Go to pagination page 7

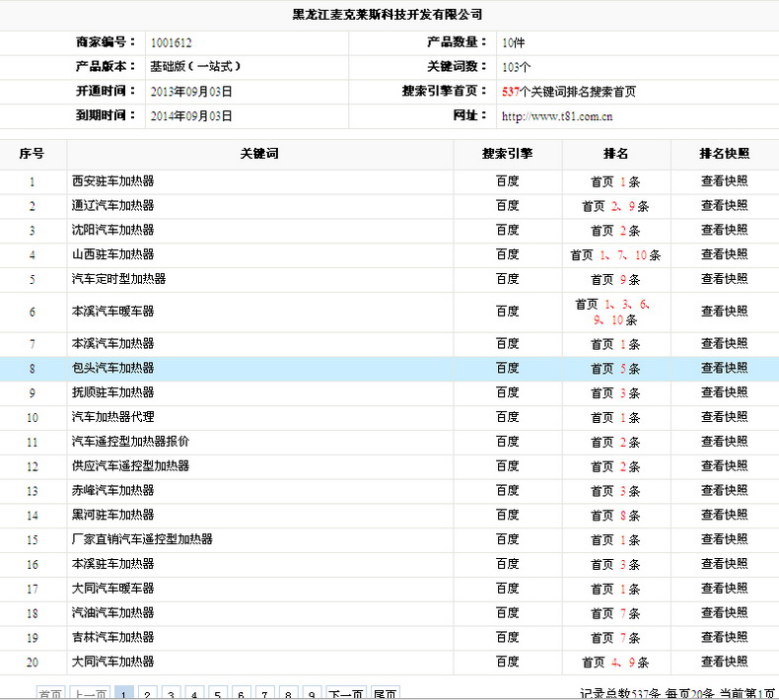[264, 693]
